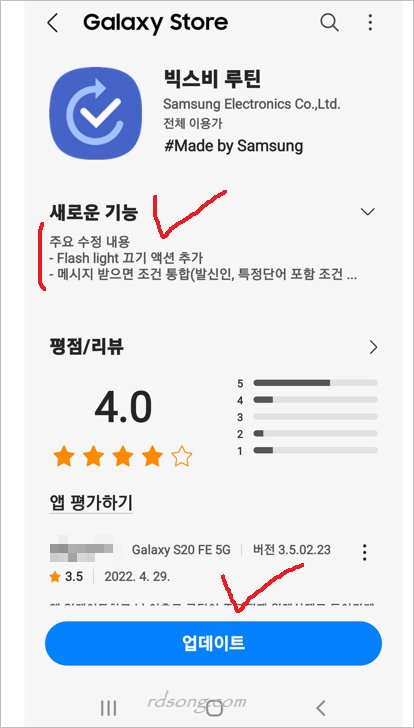Image resolution: width=414 pixels, height=728 pixels.
Task: Open the review's three-dot options menu
Action: pos(365,552)
